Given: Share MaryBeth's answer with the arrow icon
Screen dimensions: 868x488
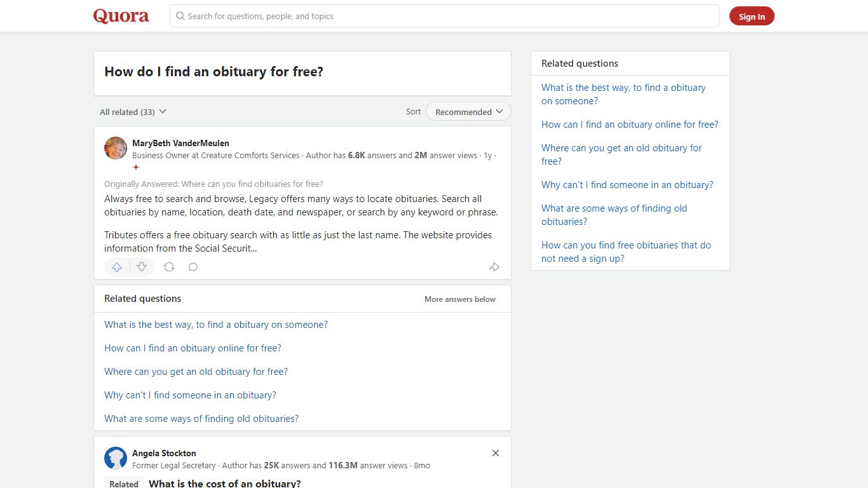Looking at the screenshot, I should pos(494,267).
